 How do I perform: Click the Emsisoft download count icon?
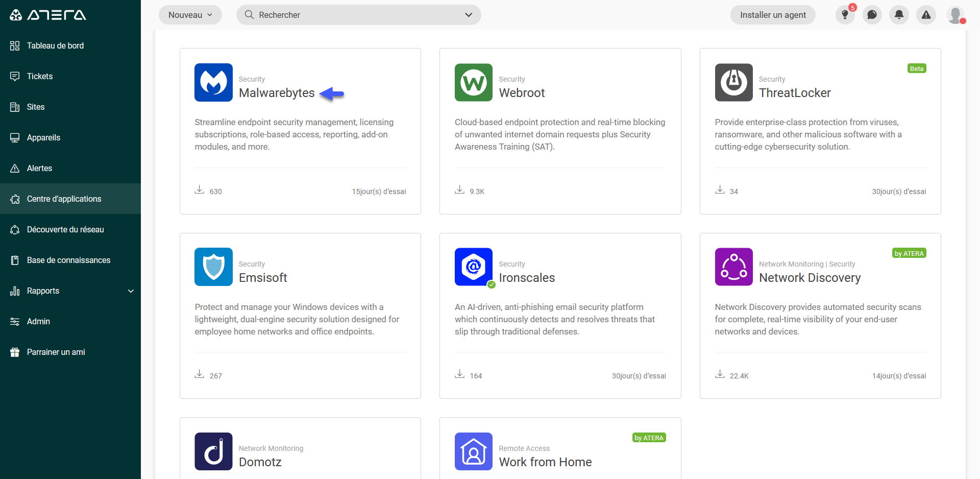point(200,374)
